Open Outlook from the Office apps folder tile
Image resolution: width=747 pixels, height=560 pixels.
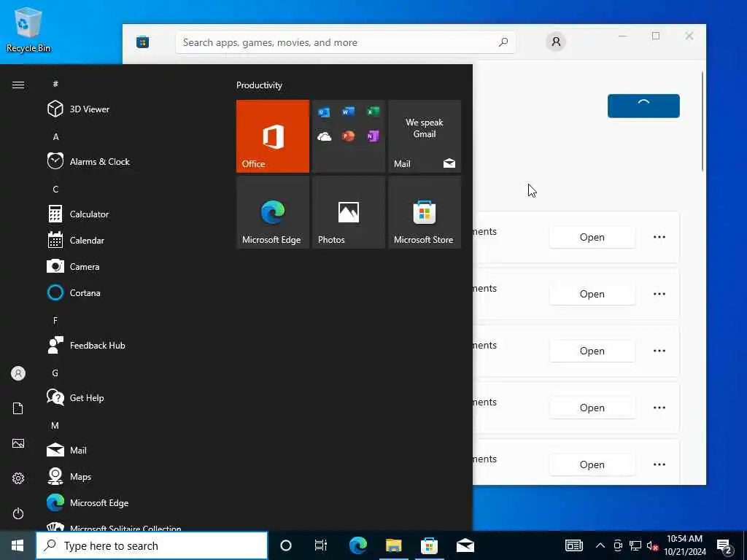[324, 112]
